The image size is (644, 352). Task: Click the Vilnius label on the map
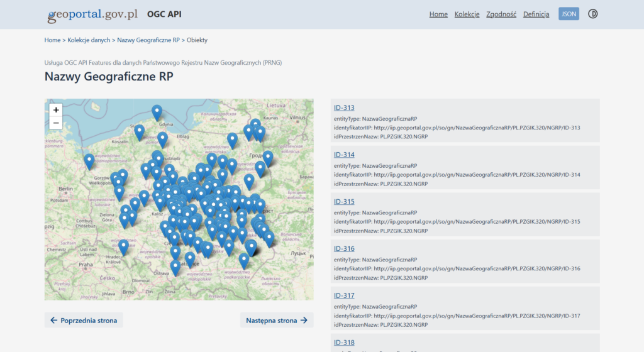click(x=297, y=118)
